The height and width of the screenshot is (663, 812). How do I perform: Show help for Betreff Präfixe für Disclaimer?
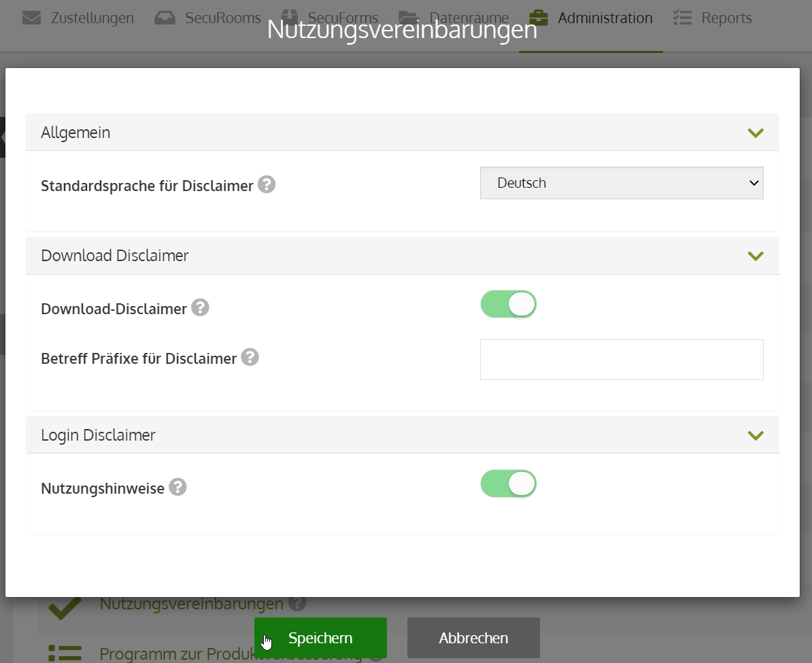pos(250,358)
